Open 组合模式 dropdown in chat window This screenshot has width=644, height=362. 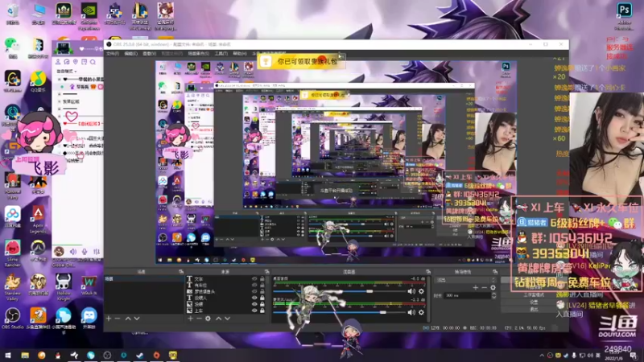(67, 71)
